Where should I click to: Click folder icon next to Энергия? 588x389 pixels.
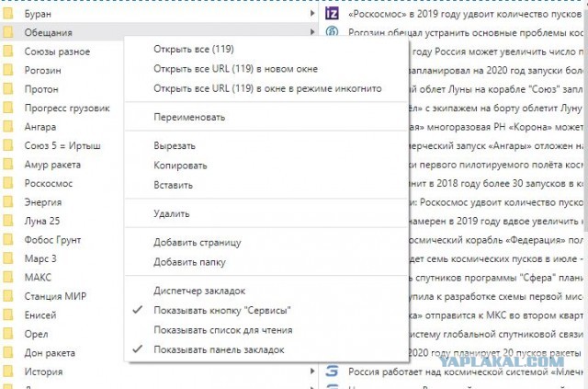click(x=8, y=202)
